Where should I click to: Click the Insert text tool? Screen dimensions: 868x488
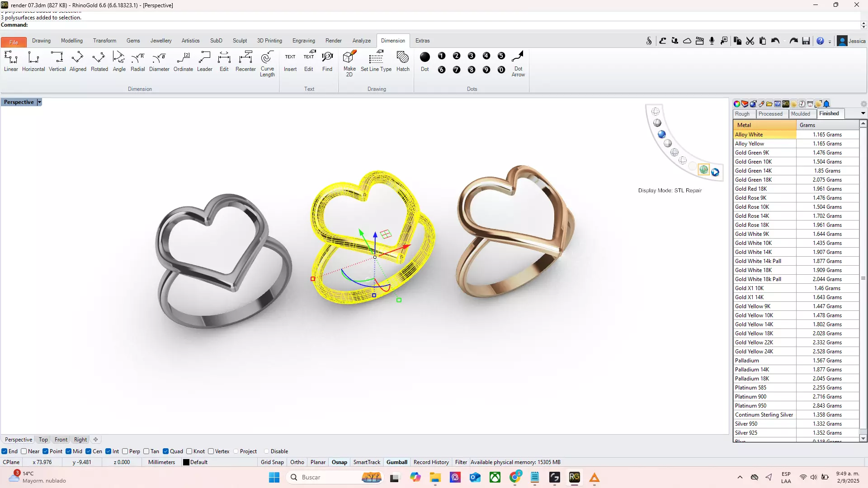(290, 61)
